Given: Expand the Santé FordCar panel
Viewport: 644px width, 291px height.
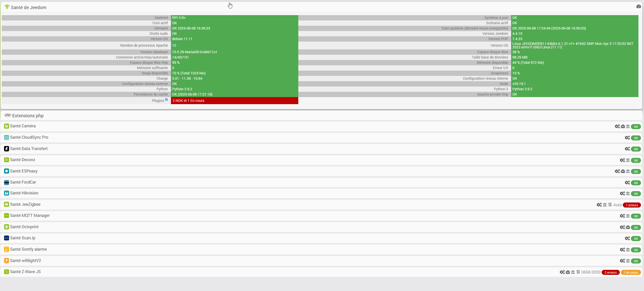Looking at the screenshot, I should pyautogui.click(x=321, y=182).
